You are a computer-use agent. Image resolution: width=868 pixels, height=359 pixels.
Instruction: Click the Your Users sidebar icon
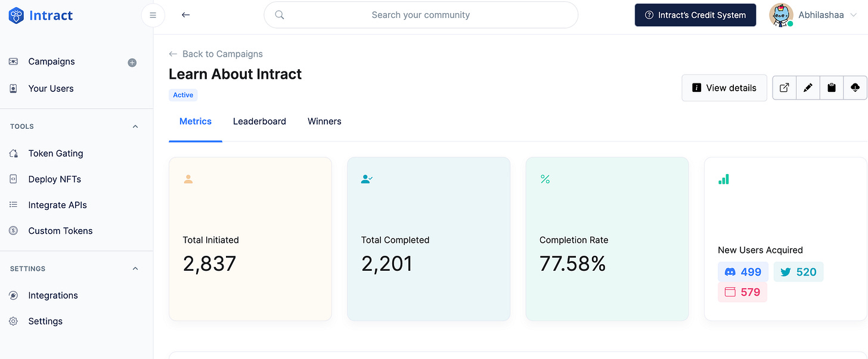point(13,88)
